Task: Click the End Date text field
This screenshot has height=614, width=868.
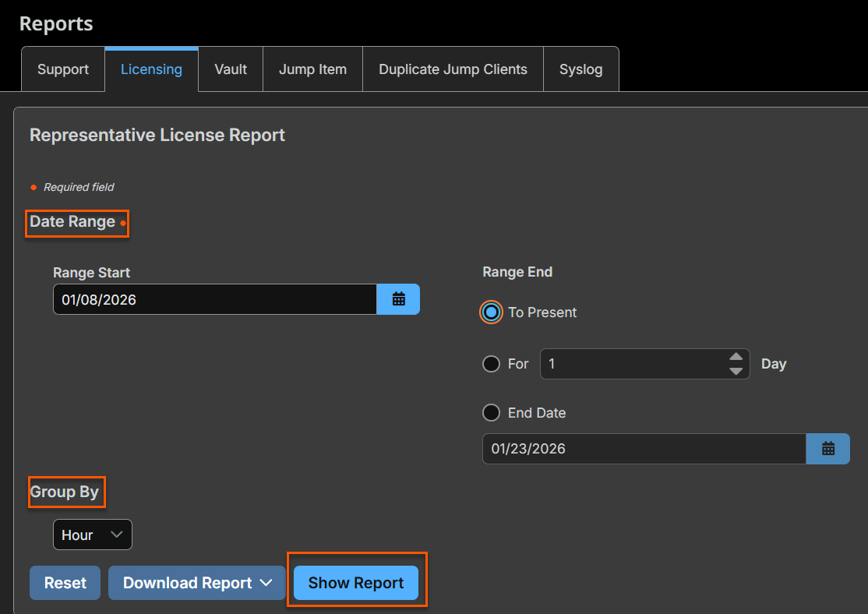Action: pos(644,449)
